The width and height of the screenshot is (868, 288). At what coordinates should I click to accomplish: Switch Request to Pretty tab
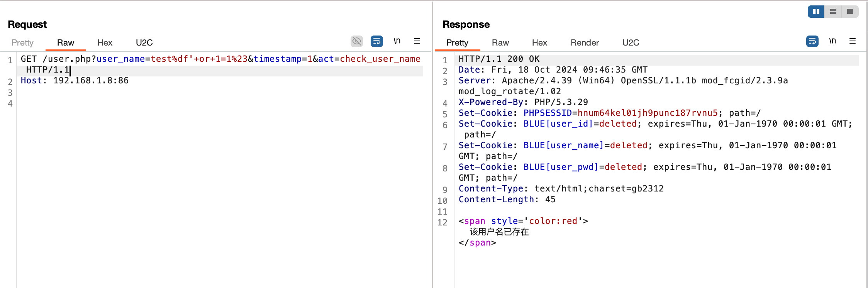pyautogui.click(x=22, y=42)
